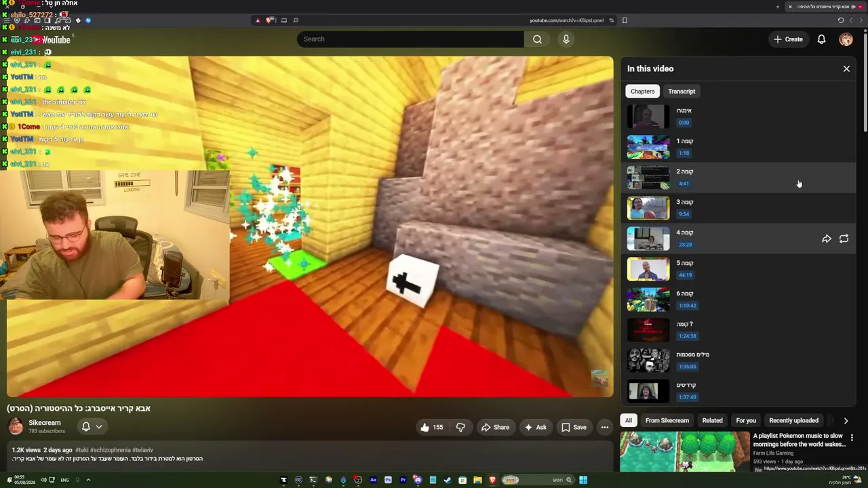Viewport: 868px width, 488px height.
Task: Close the current browser tab
Action: (790, 7)
